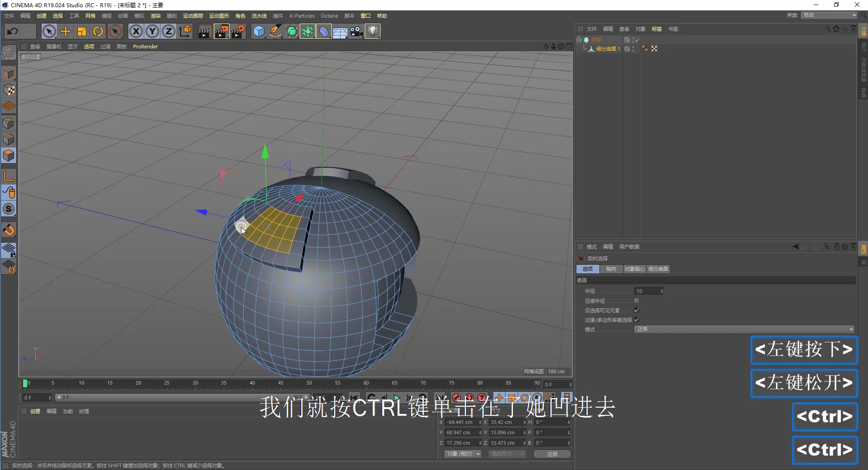Select the 细分曲面.1 object in Object Manager

[609, 48]
